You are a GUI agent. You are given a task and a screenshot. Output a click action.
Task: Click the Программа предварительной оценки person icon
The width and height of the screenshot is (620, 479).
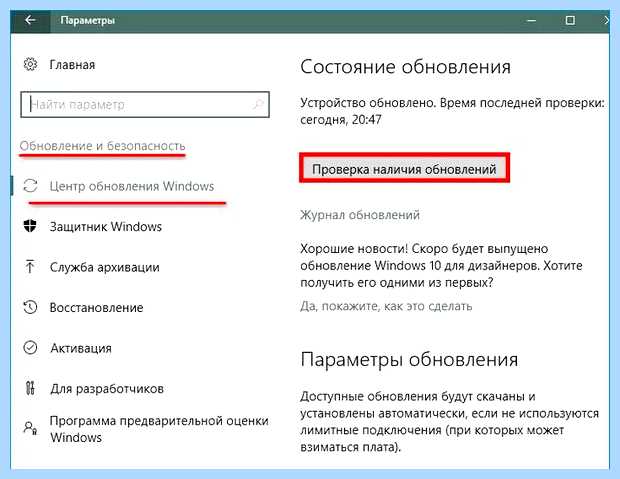click(x=30, y=428)
